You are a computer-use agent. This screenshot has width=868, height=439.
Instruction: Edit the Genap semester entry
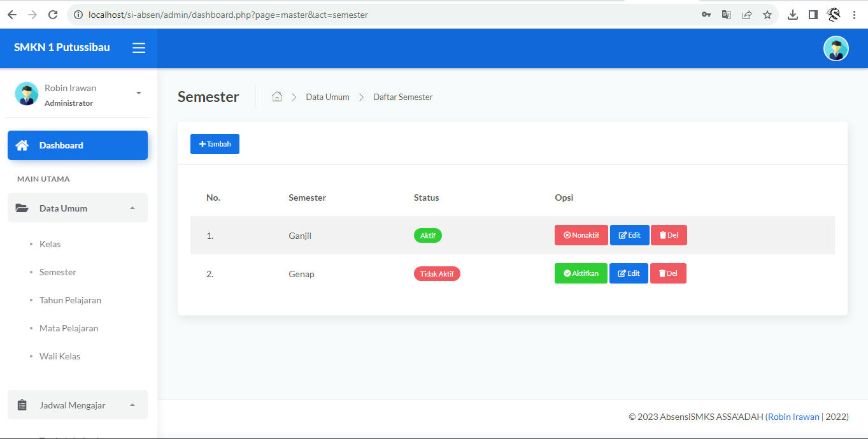click(629, 273)
